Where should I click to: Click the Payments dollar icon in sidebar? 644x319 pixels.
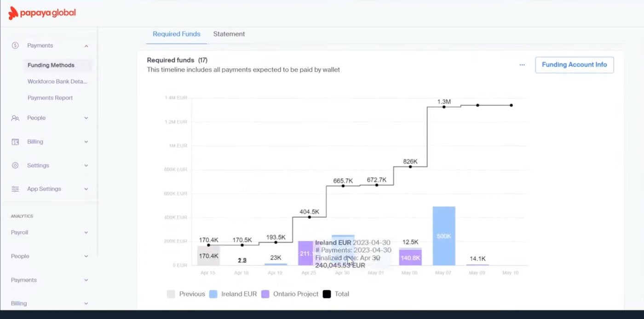coord(15,46)
